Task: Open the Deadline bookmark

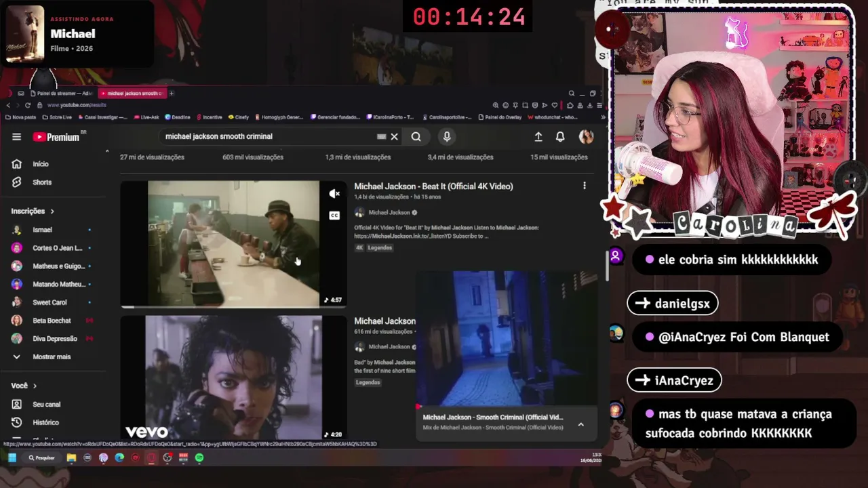Action: 178,117
